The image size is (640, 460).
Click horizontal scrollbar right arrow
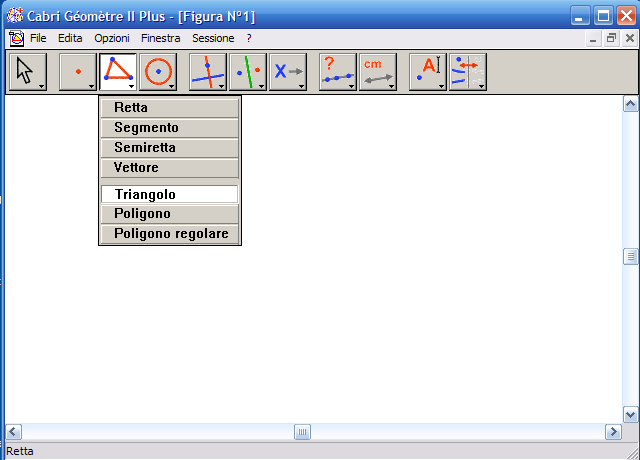(x=613, y=432)
